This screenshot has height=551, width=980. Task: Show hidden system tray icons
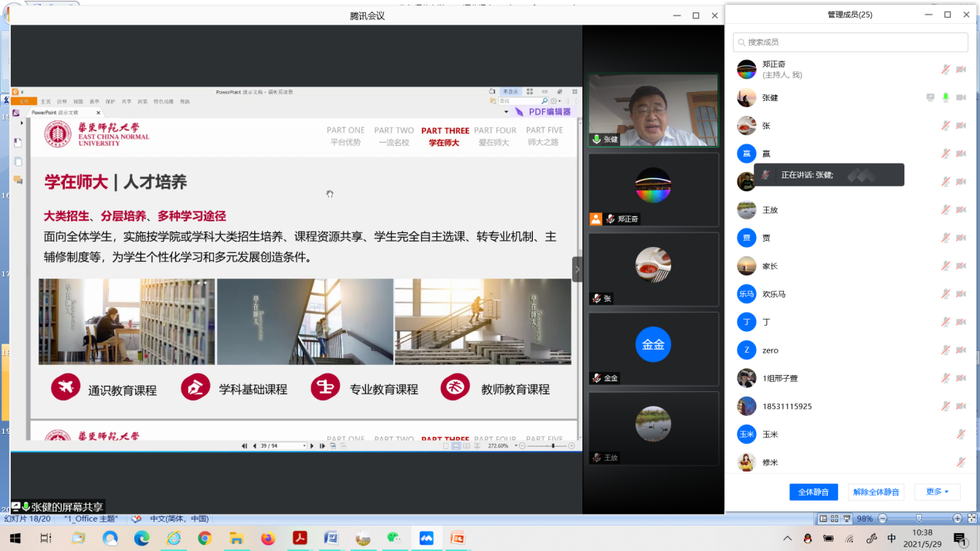(787, 538)
